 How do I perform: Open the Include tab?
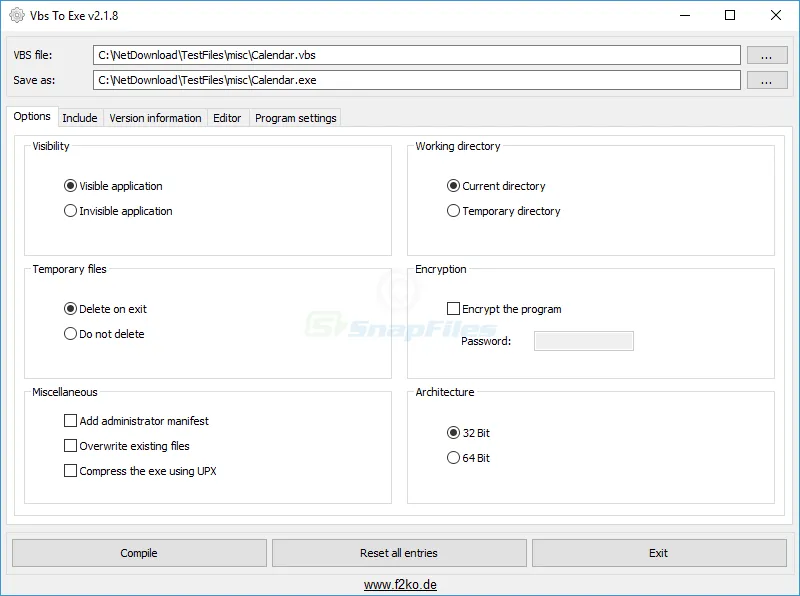80,118
